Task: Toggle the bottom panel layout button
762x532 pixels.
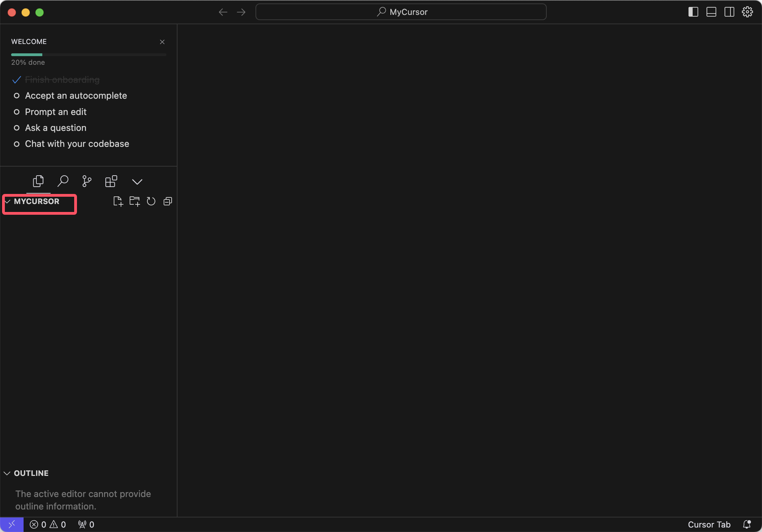Action: pos(711,12)
